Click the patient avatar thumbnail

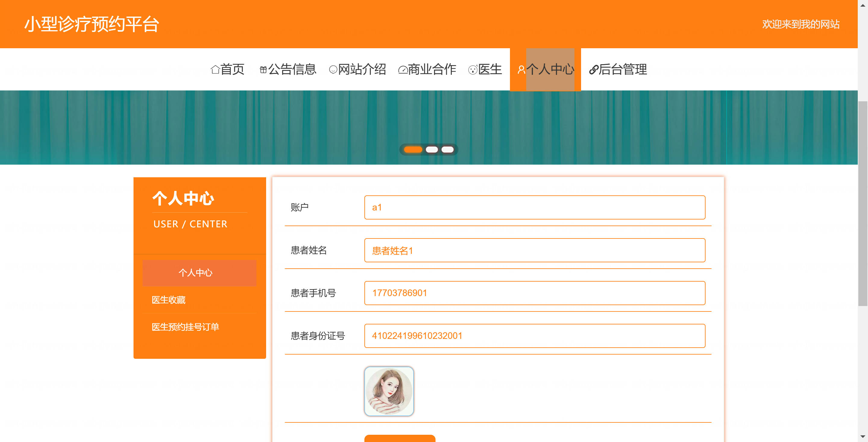tap(389, 391)
